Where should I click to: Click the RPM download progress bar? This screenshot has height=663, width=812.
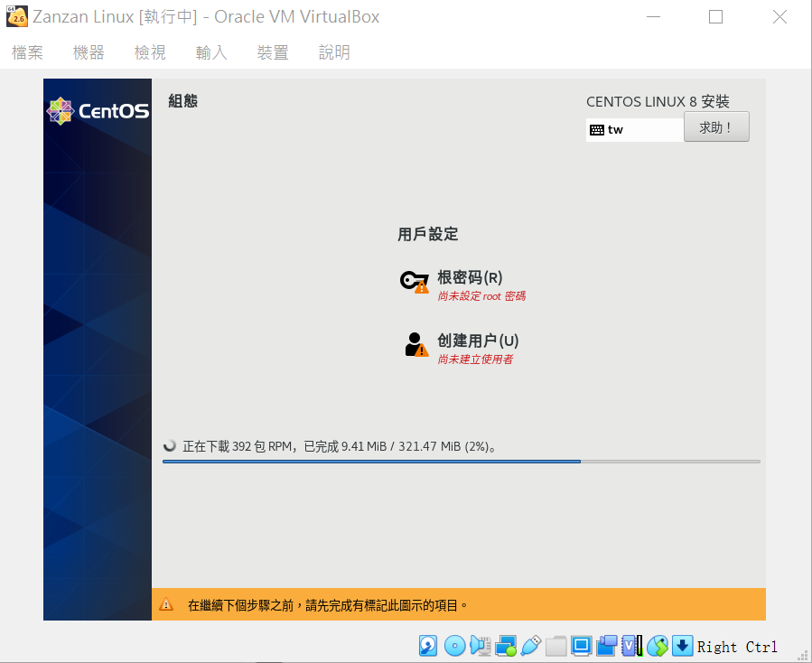(x=461, y=461)
